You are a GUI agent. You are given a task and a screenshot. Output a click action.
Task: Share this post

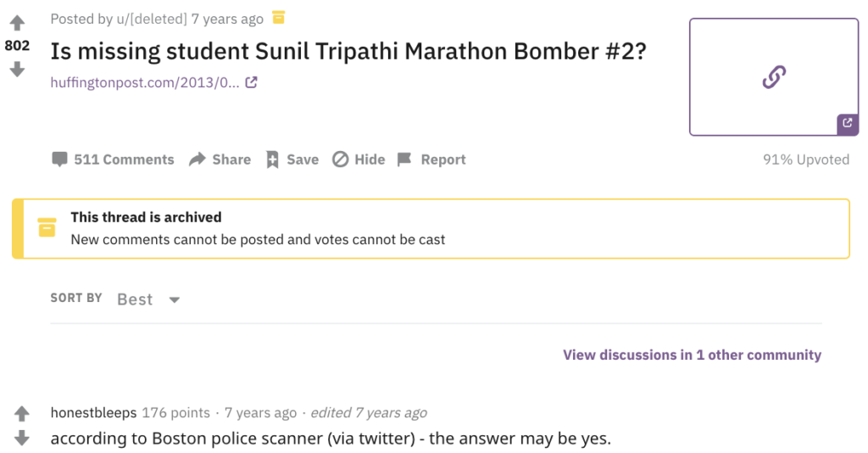coord(220,159)
